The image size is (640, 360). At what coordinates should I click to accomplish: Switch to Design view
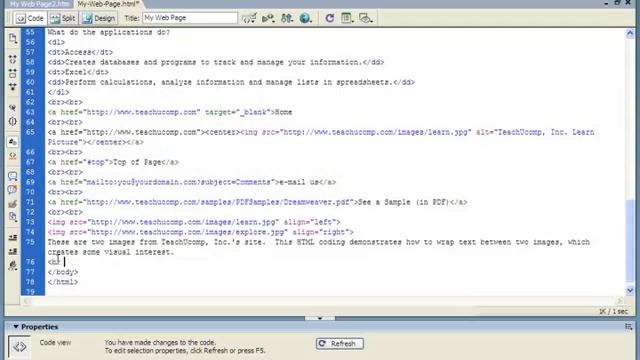[x=99, y=18]
